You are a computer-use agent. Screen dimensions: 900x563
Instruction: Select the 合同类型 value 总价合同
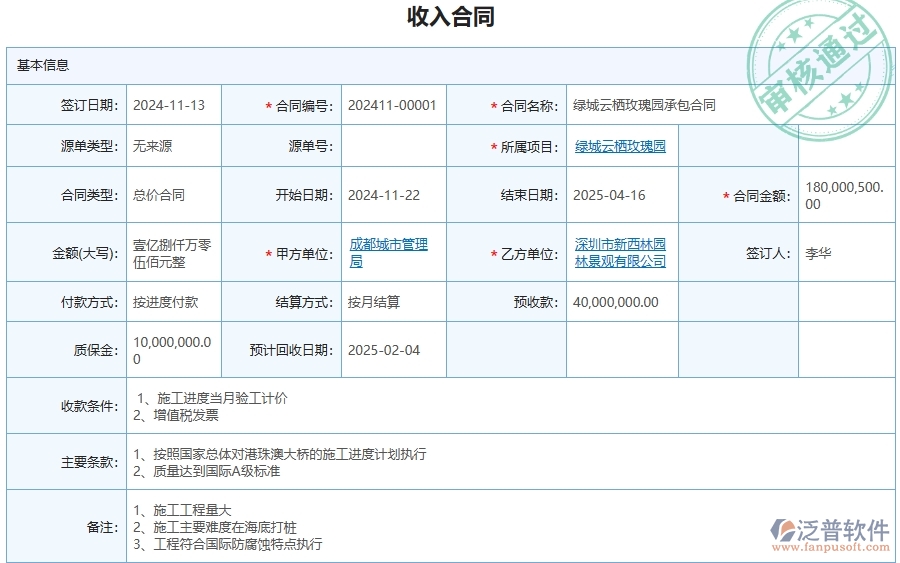159,195
